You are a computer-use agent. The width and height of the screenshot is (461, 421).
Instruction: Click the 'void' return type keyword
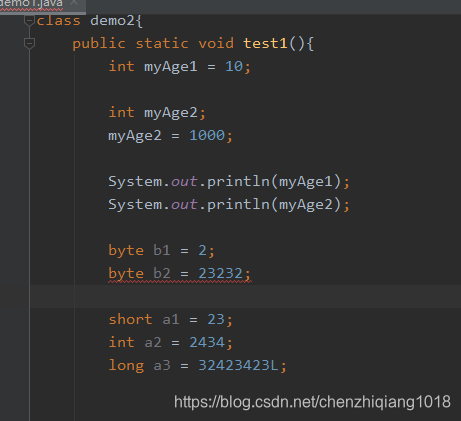click(216, 43)
